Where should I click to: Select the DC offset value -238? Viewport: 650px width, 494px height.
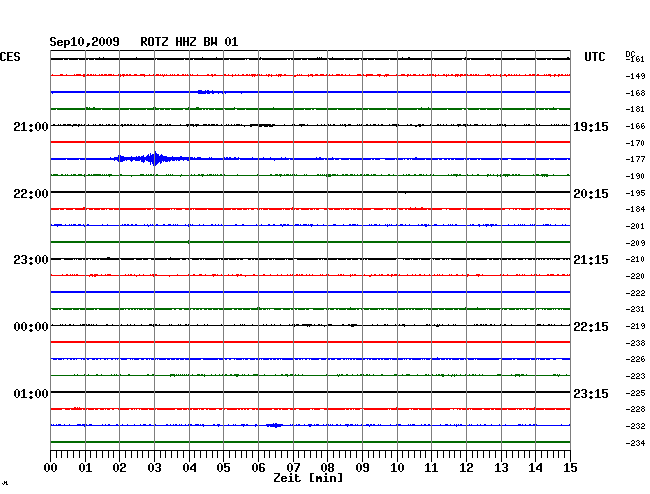(x=635, y=343)
